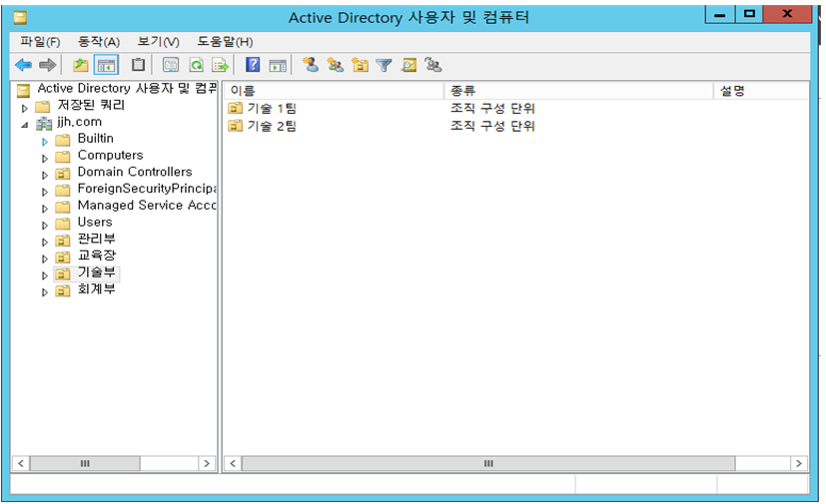
Task: Sort by the 이름 column header
Action: point(334,91)
